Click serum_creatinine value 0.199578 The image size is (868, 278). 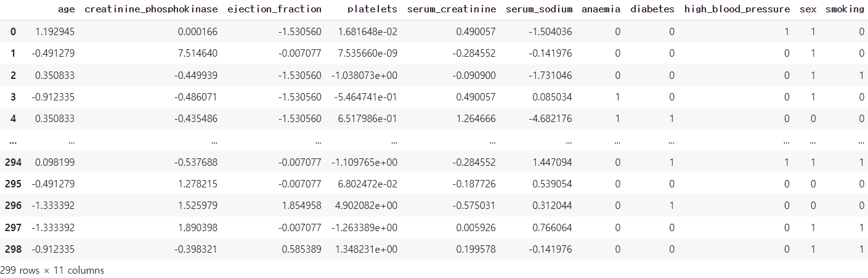click(x=476, y=249)
